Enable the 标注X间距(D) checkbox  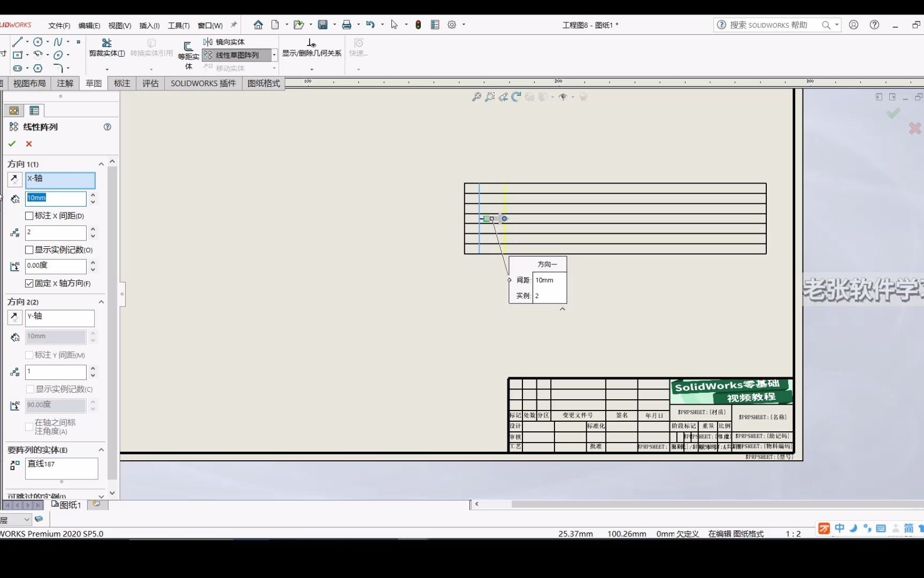tap(30, 216)
